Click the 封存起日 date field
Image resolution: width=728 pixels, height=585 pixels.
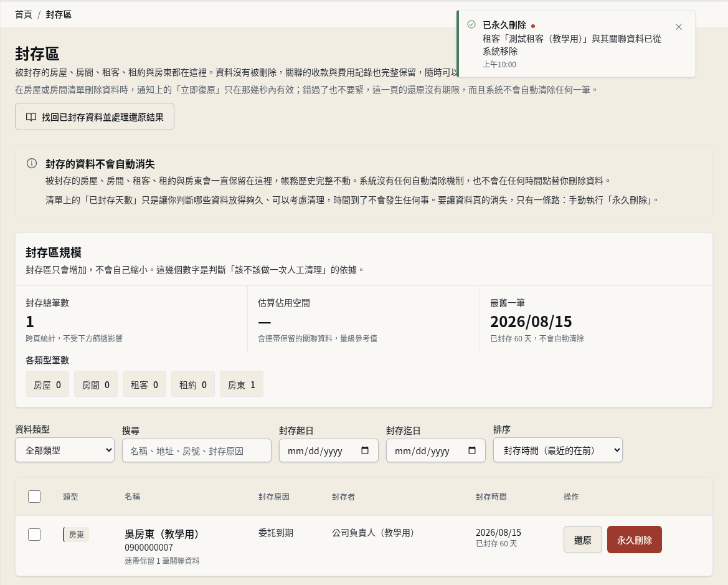(x=329, y=450)
